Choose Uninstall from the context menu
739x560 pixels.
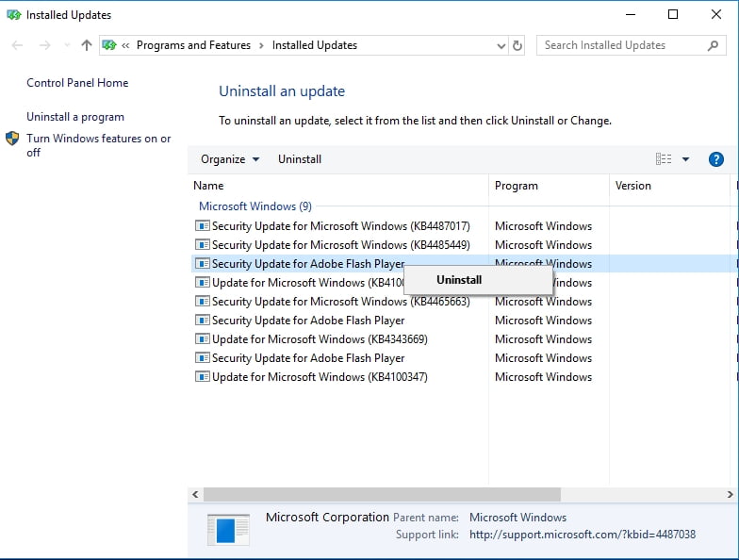click(x=459, y=280)
